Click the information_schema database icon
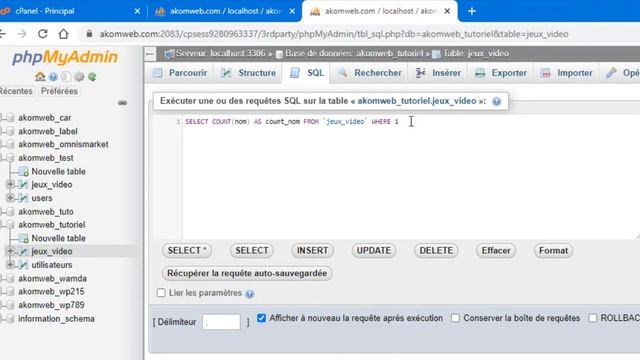The height and width of the screenshot is (360, 640). click(x=11, y=319)
